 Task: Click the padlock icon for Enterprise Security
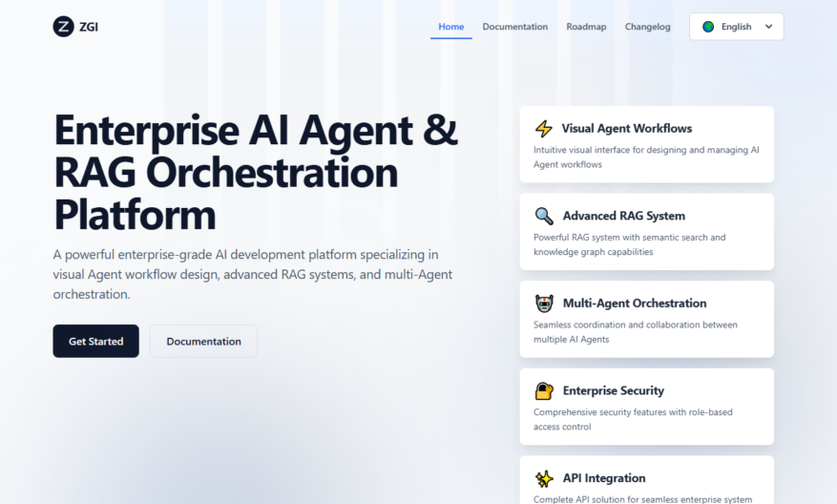[x=544, y=390]
